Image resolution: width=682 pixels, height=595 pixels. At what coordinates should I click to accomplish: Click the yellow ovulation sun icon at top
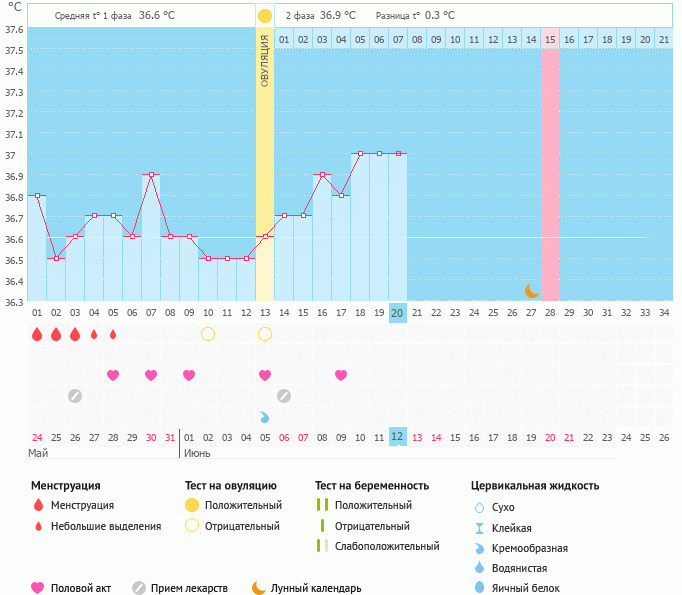(264, 16)
